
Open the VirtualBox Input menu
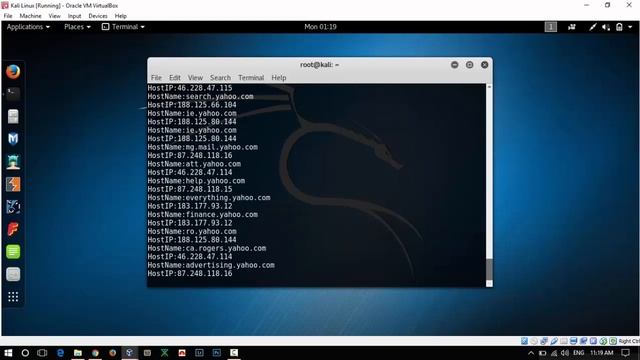74,16
